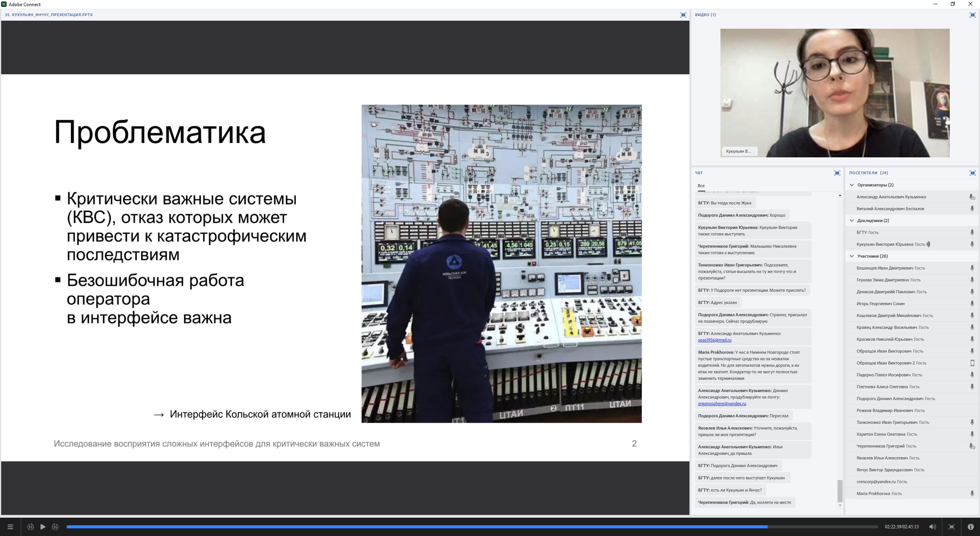Click the mic icon for Образцов Иван Викторович
Screen dimensions: 980x536
pyautogui.click(x=972, y=351)
